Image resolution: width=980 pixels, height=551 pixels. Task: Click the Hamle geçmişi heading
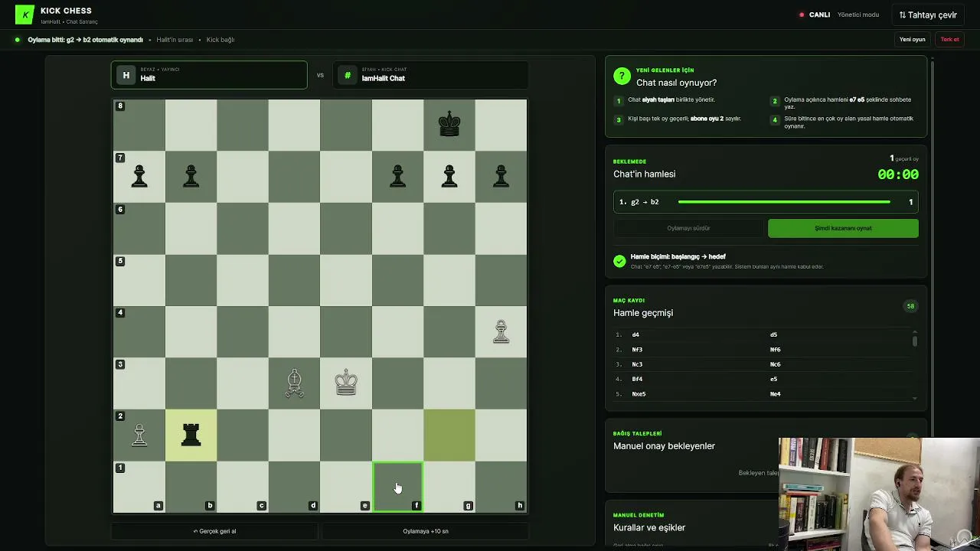(x=643, y=313)
